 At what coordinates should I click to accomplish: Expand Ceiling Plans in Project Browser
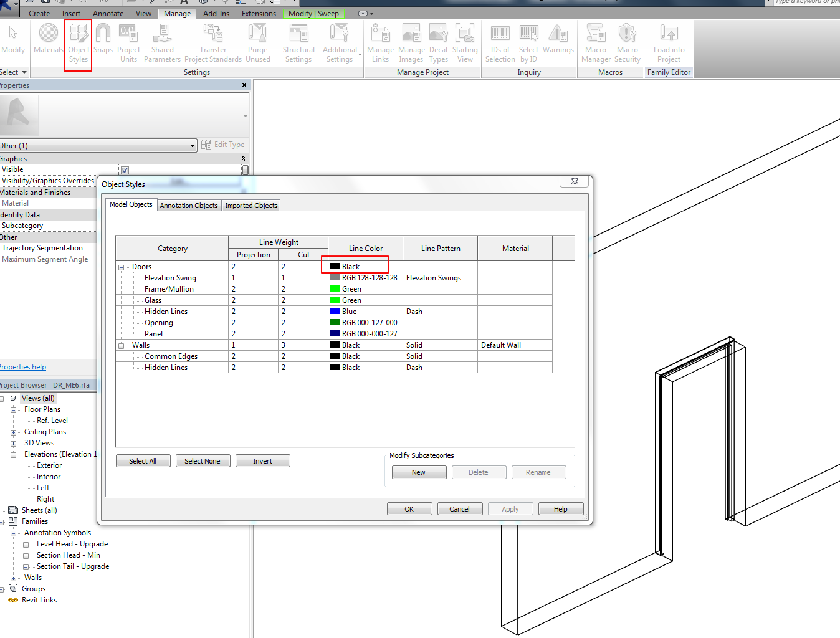pos(13,432)
